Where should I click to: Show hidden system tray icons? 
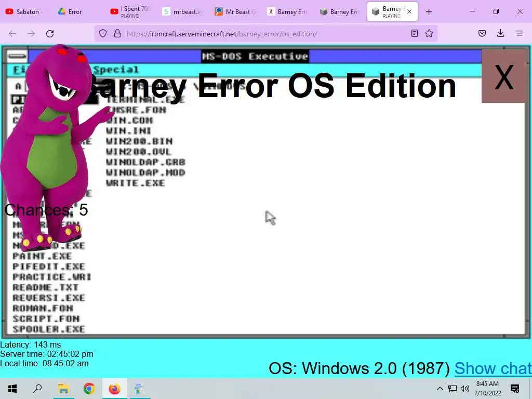440,389
